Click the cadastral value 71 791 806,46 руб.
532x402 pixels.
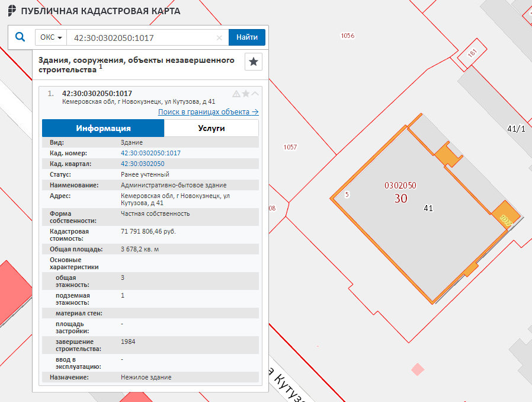[x=148, y=231]
